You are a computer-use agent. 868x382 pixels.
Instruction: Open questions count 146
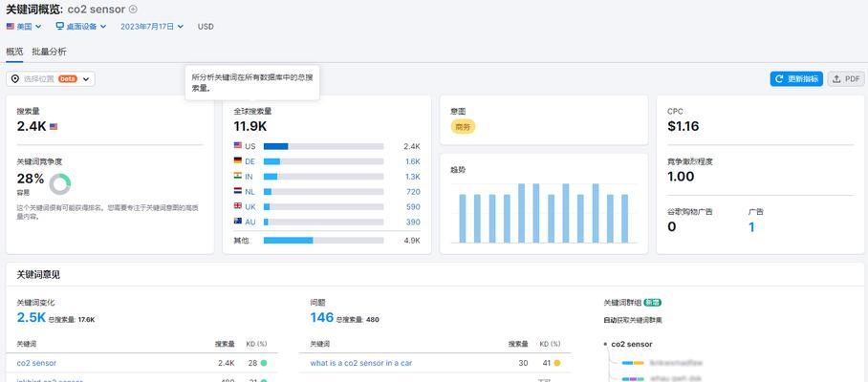pyautogui.click(x=321, y=317)
